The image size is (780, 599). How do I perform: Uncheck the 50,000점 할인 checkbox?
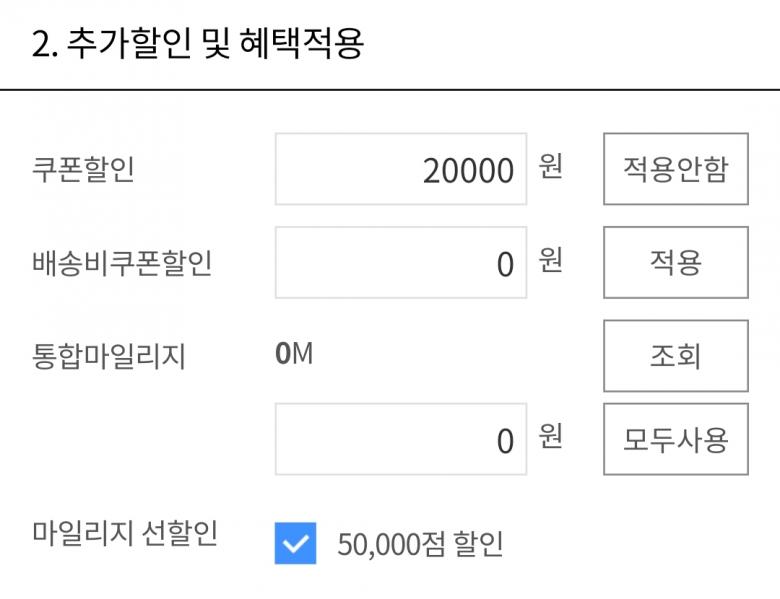coord(295,544)
